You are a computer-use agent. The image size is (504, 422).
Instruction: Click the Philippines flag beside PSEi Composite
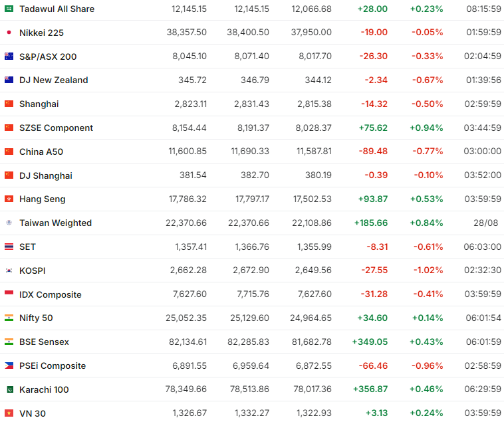tap(9, 366)
